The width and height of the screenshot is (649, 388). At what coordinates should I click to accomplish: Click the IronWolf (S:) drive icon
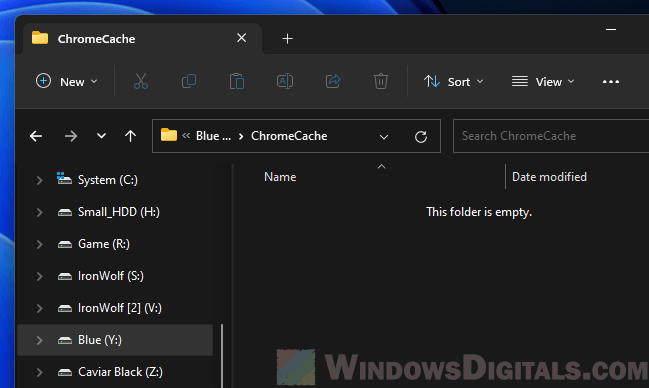point(65,276)
